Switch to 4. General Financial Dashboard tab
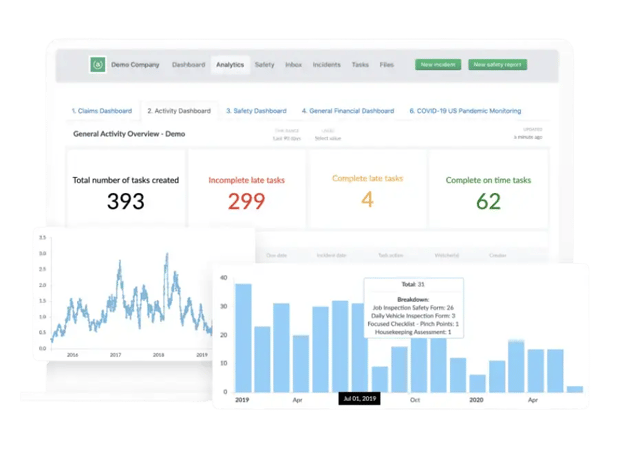 [348, 111]
